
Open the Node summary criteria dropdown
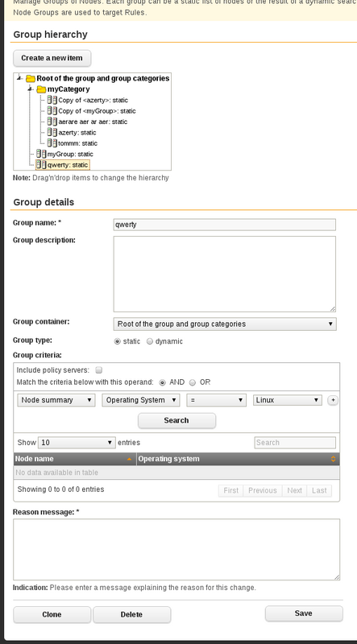click(56, 400)
